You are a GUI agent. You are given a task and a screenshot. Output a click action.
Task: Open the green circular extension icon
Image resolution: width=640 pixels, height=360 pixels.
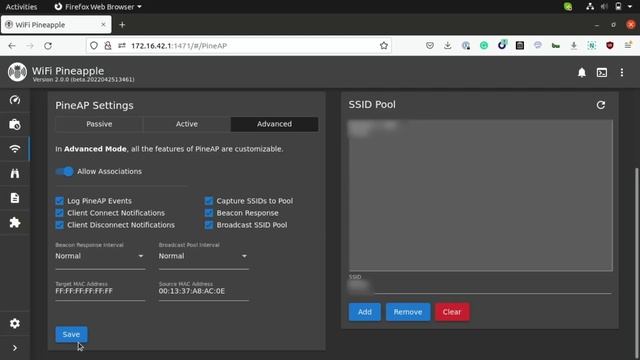click(484, 46)
